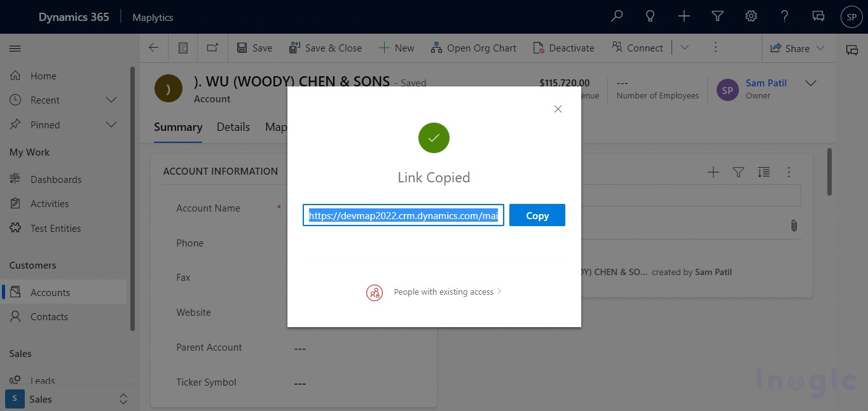
Task: Switch to the Details tab
Action: [233, 127]
